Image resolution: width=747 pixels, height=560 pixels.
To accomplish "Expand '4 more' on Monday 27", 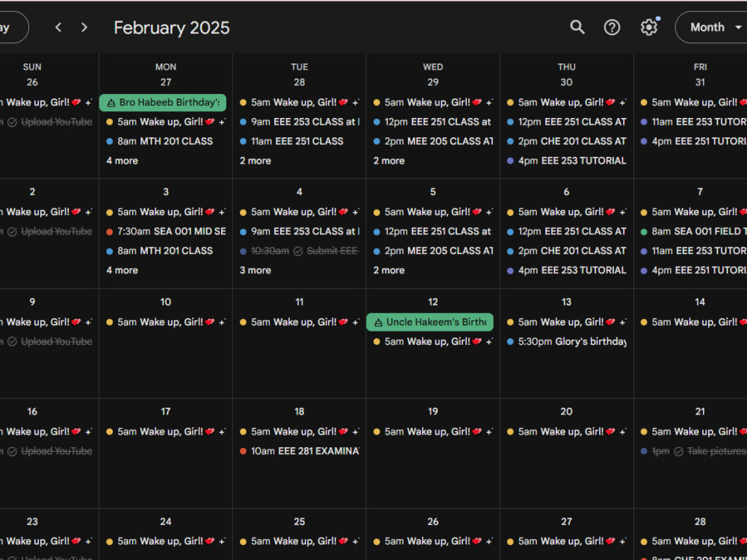I will point(122,161).
